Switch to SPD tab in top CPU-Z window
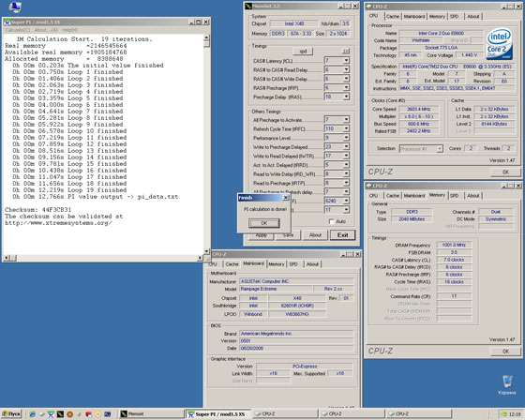525x420 pixels. coord(455,17)
